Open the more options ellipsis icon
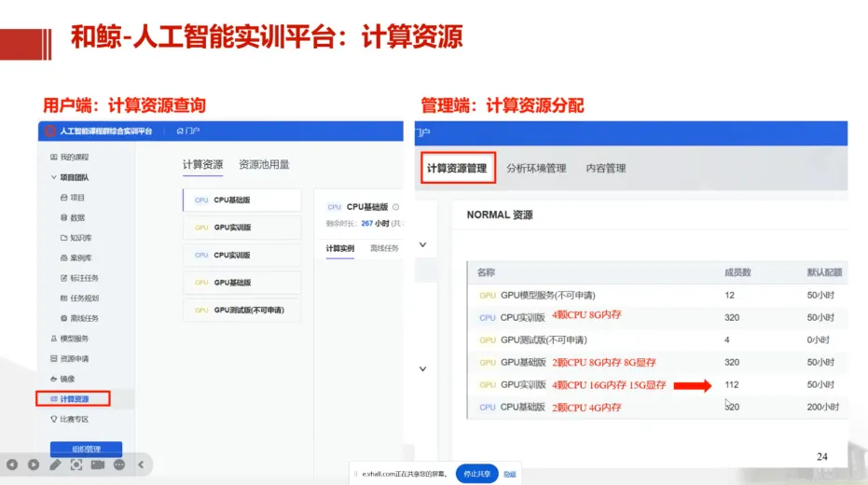868x485 pixels. pyautogui.click(x=119, y=464)
